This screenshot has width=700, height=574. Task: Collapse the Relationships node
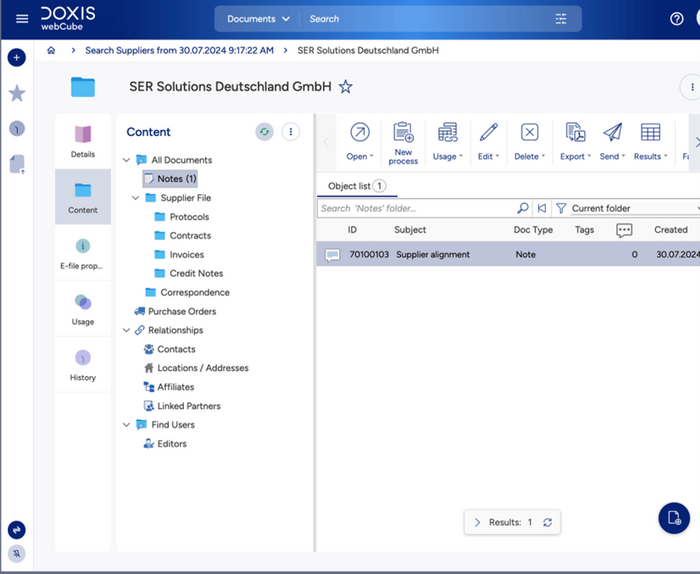click(x=126, y=330)
